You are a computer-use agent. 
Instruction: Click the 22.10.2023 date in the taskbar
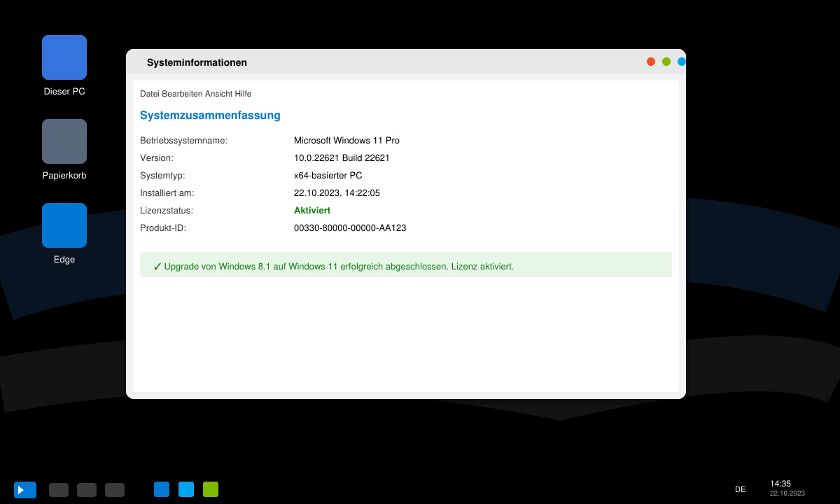(x=787, y=493)
